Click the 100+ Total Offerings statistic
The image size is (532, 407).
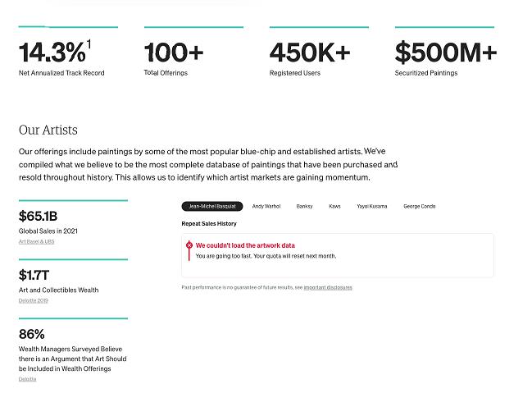pyautogui.click(x=174, y=53)
